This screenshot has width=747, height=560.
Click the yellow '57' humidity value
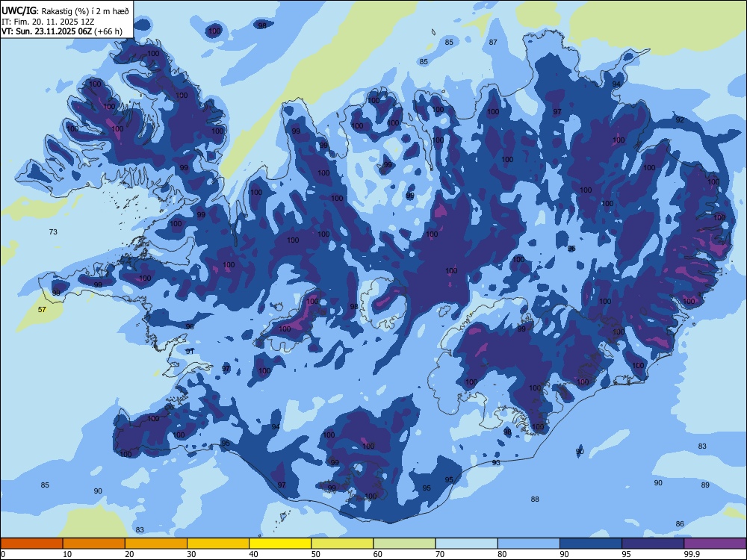point(42,310)
